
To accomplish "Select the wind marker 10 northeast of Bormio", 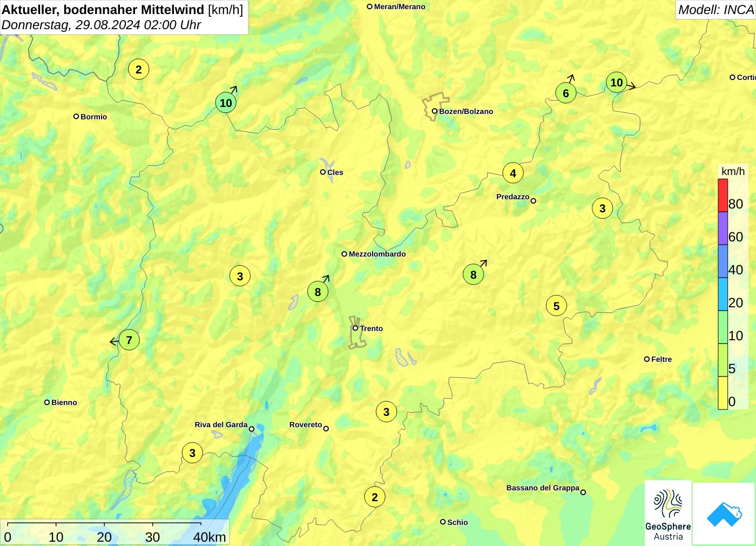I will 226,103.
